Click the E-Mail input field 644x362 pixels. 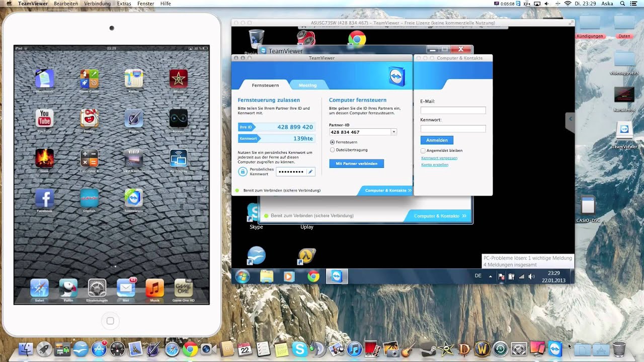pos(453,110)
